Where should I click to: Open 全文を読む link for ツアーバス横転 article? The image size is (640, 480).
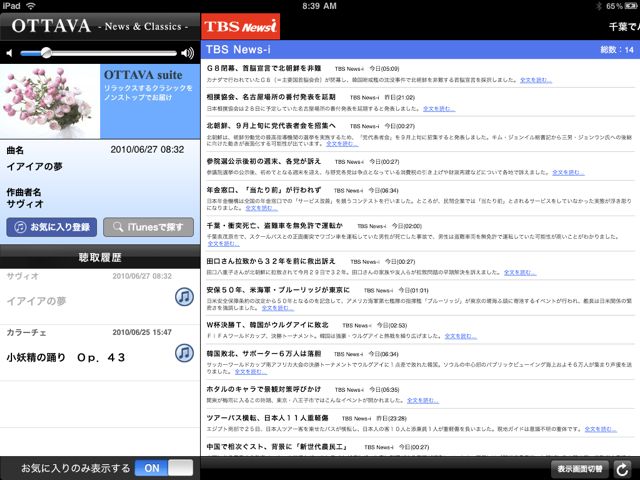[x=600, y=429]
